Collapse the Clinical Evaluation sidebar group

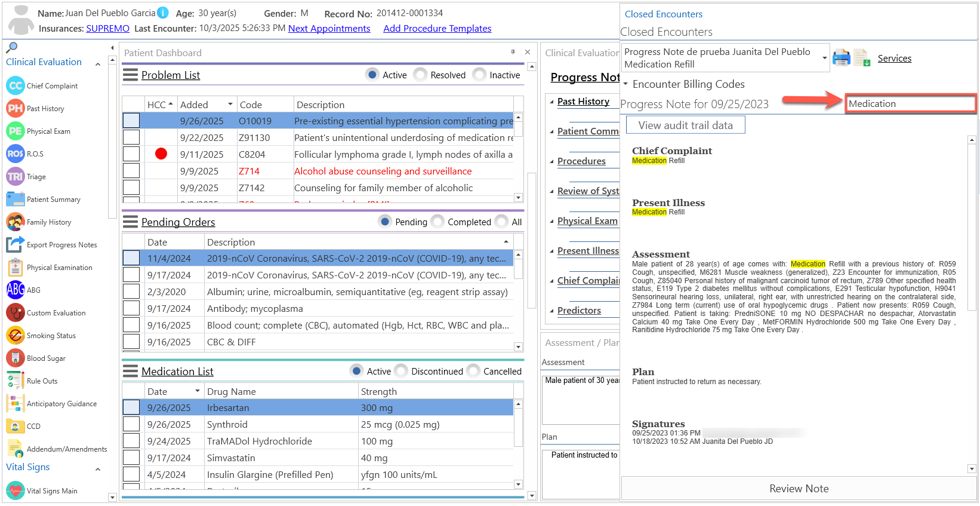[98, 63]
